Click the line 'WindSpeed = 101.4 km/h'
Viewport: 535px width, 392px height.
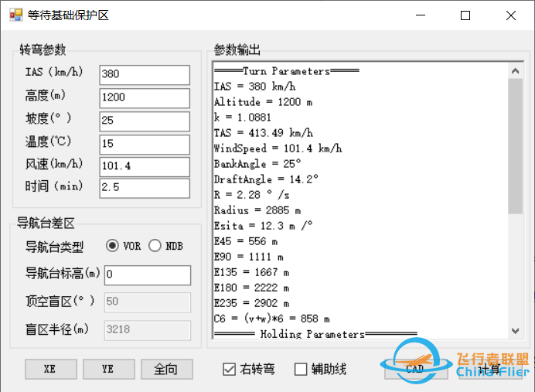[x=278, y=148]
